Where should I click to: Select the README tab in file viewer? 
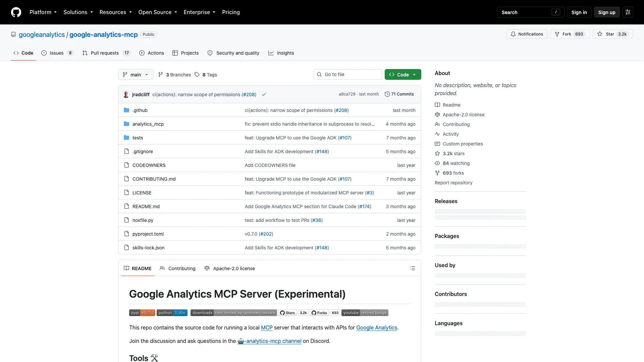[138, 268]
